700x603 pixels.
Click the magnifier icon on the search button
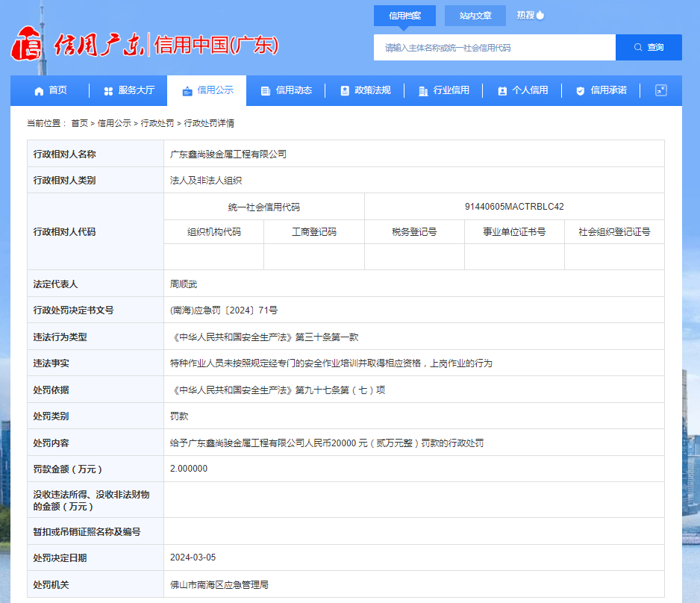(x=638, y=47)
